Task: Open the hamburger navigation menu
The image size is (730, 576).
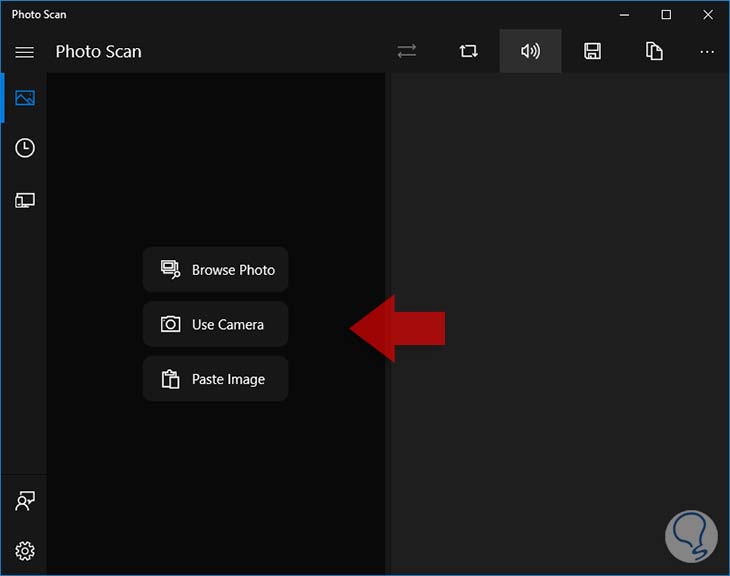Action: [x=25, y=52]
